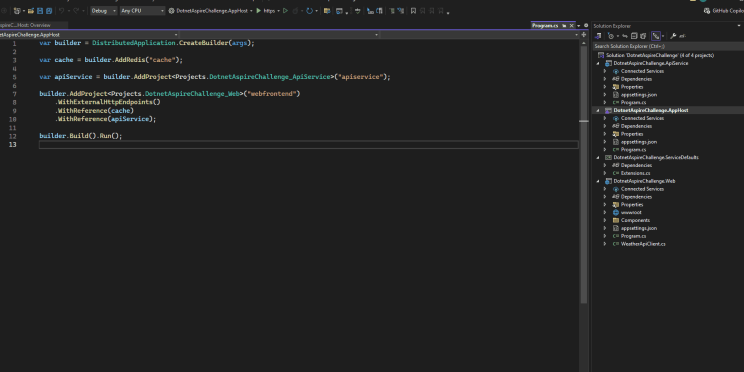Open Properties wrench icon in Solution Explorer
The height and width of the screenshot is (372, 744).
pos(673,36)
